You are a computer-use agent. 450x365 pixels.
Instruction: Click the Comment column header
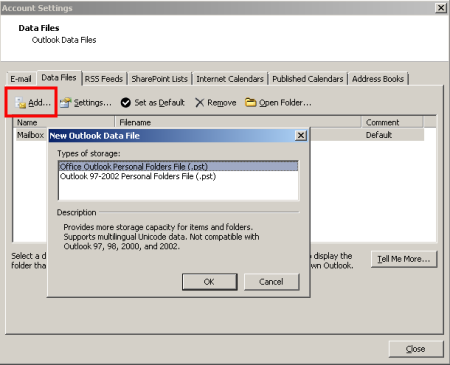pos(392,122)
